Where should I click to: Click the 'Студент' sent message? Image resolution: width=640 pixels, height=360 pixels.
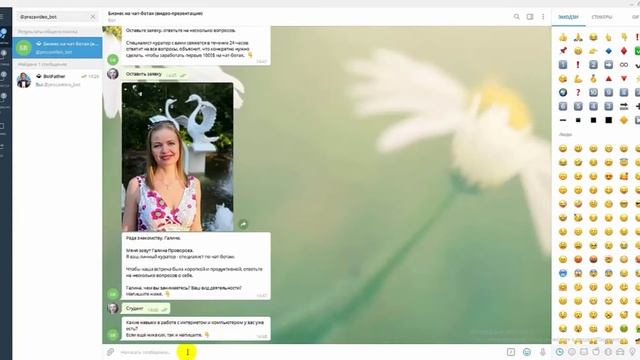pos(146,309)
